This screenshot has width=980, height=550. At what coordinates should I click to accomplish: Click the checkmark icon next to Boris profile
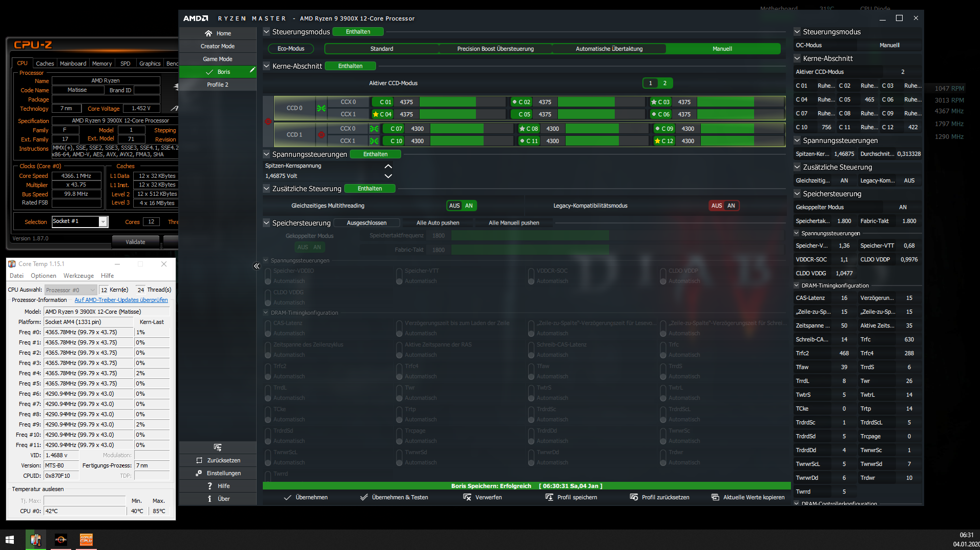(x=209, y=72)
